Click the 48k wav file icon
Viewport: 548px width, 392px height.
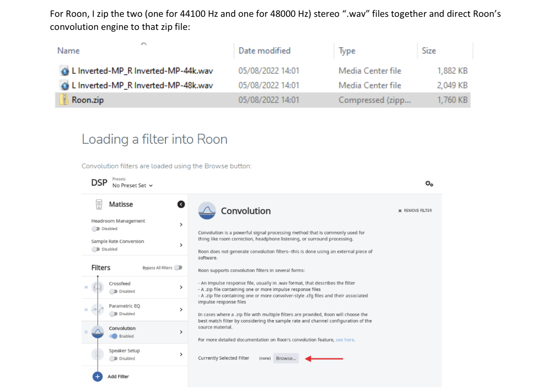pyautogui.click(x=64, y=85)
